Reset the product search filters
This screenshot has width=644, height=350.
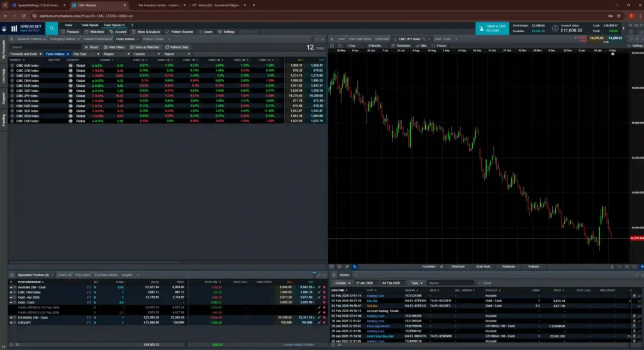pos(92,47)
